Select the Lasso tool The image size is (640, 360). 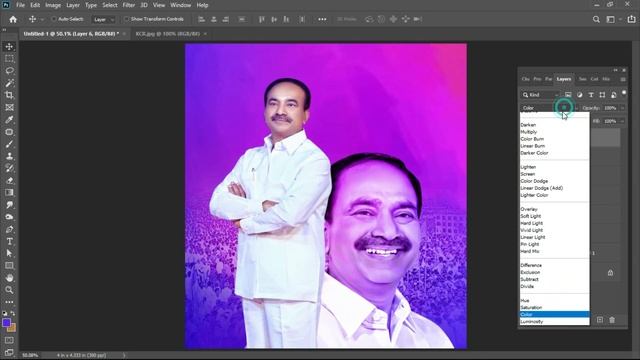click(9, 71)
